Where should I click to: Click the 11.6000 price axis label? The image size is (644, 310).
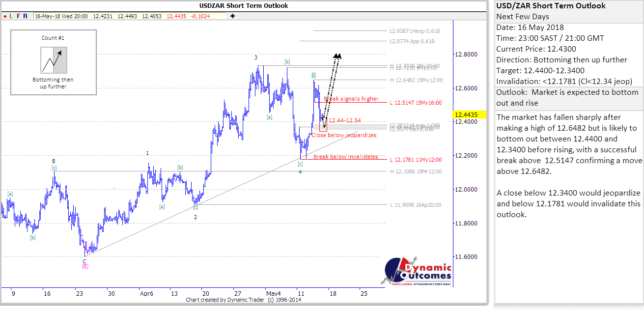point(467,257)
